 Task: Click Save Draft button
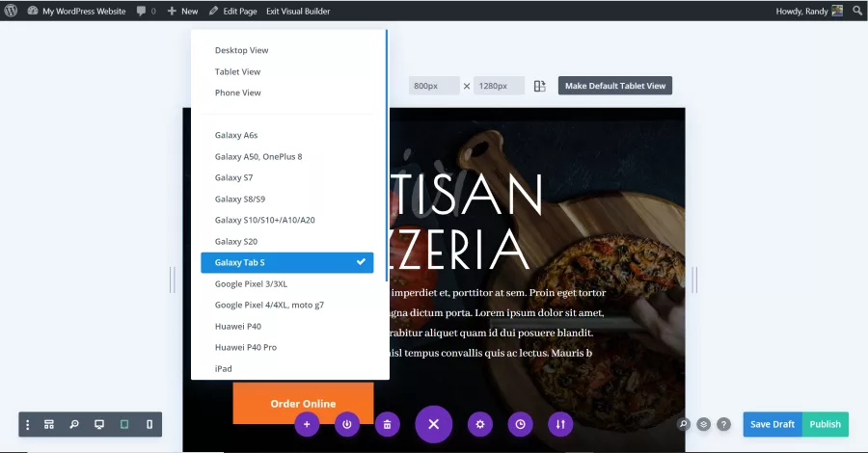pos(773,424)
